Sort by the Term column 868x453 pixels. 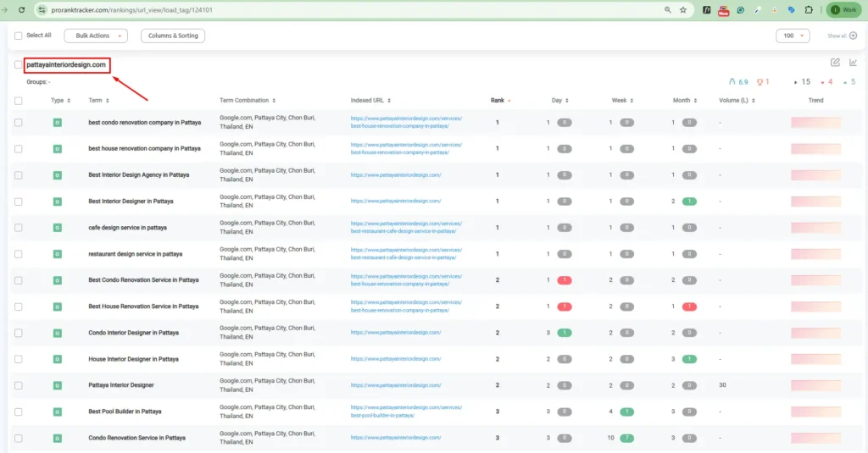pyautogui.click(x=98, y=100)
